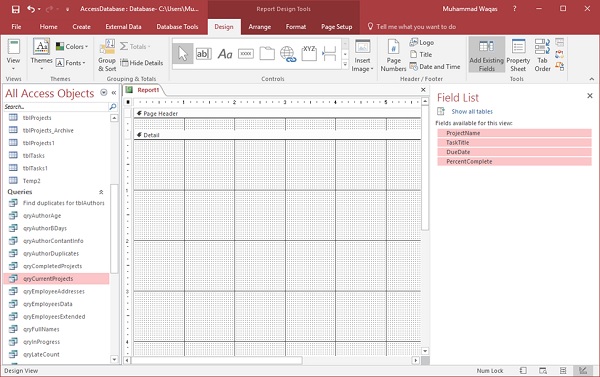Open the Totals dropdown
This screenshot has height=377, width=600.
pyautogui.click(x=135, y=46)
